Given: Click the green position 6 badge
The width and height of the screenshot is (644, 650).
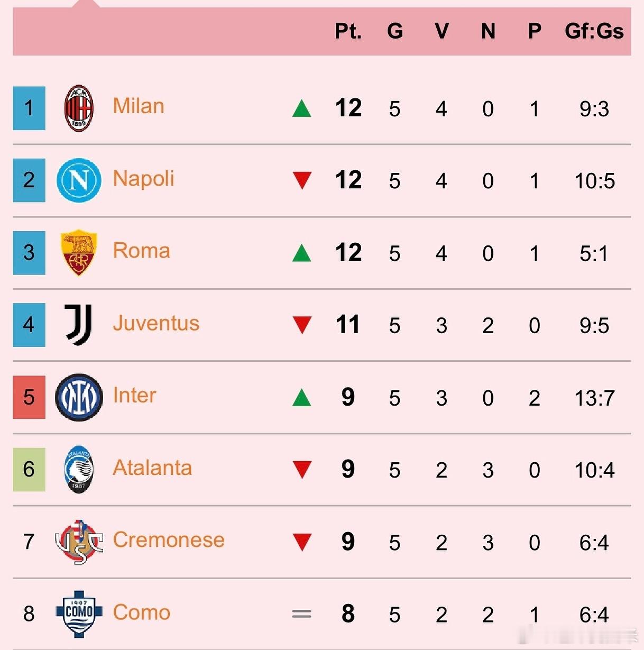Looking at the screenshot, I should [x=29, y=469].
